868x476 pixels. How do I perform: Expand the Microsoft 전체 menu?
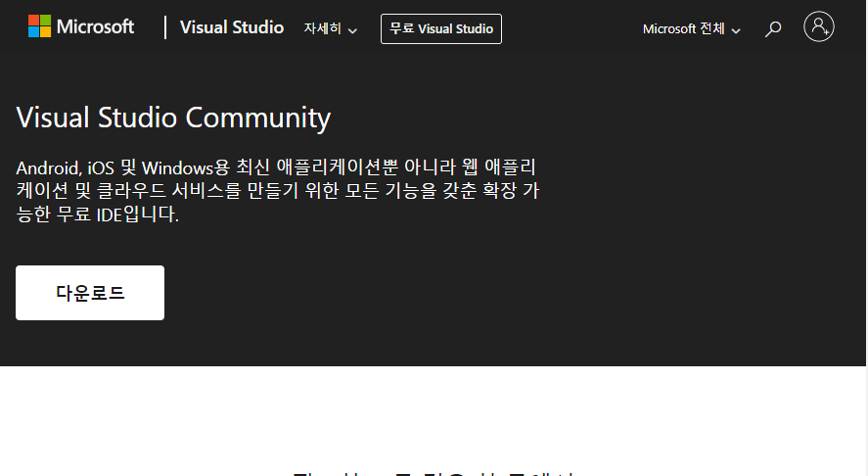click(692, 28)
